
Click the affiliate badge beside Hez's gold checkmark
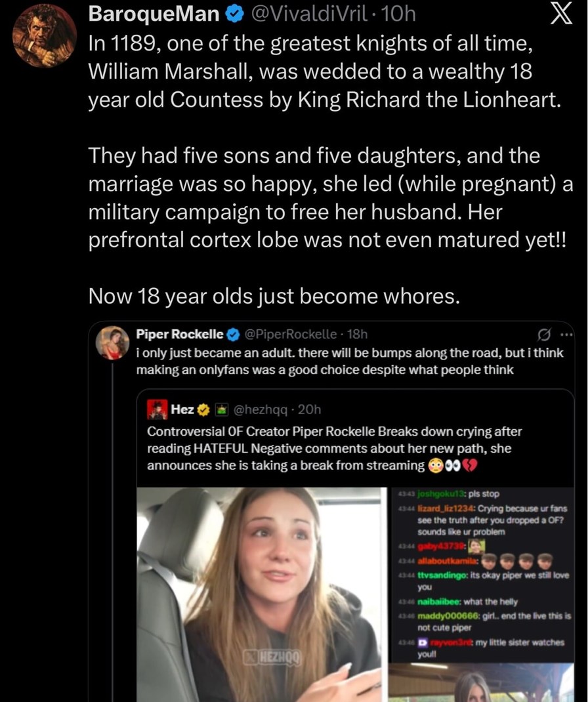point(221,410)
